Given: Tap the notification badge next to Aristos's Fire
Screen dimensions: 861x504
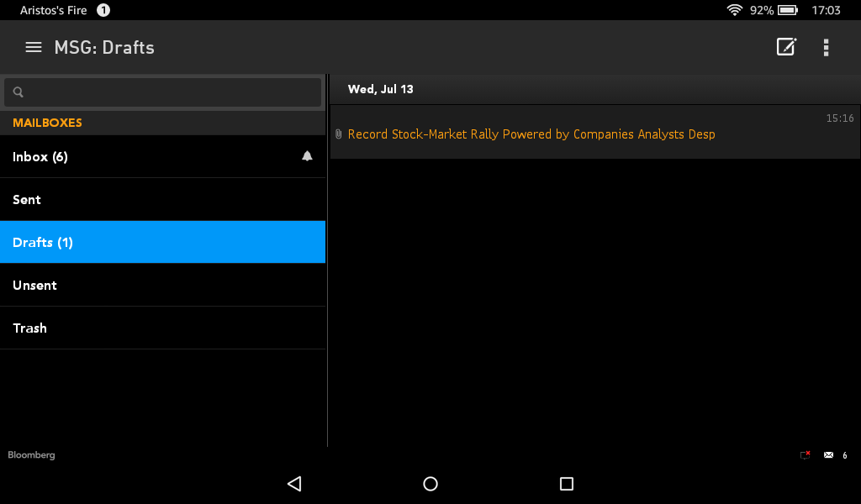Looking at the screenshot, I should (x=102, y=10).
